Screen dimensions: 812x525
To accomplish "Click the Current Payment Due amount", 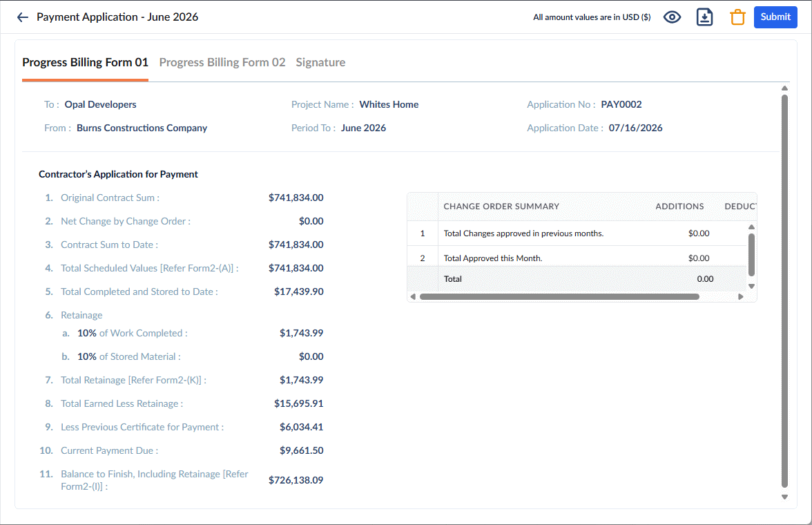I will (301, 450).
